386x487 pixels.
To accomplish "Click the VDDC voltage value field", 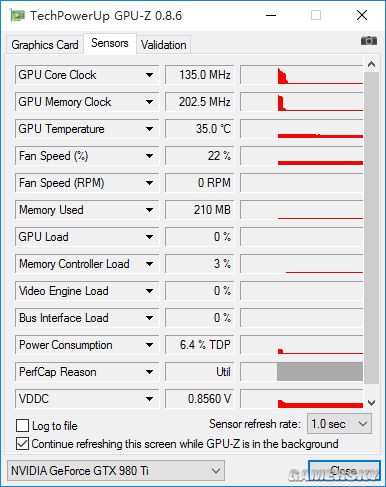I will point(200,399).
